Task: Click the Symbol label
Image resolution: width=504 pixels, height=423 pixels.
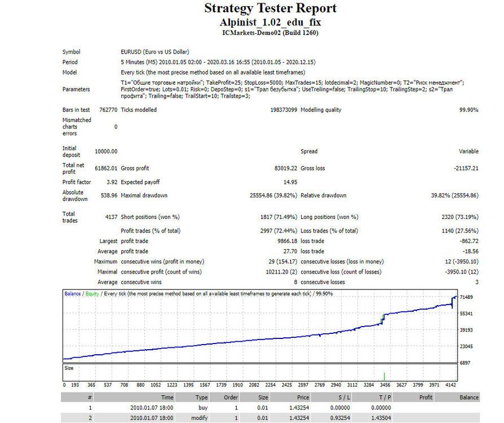Action: coord(71,52)
